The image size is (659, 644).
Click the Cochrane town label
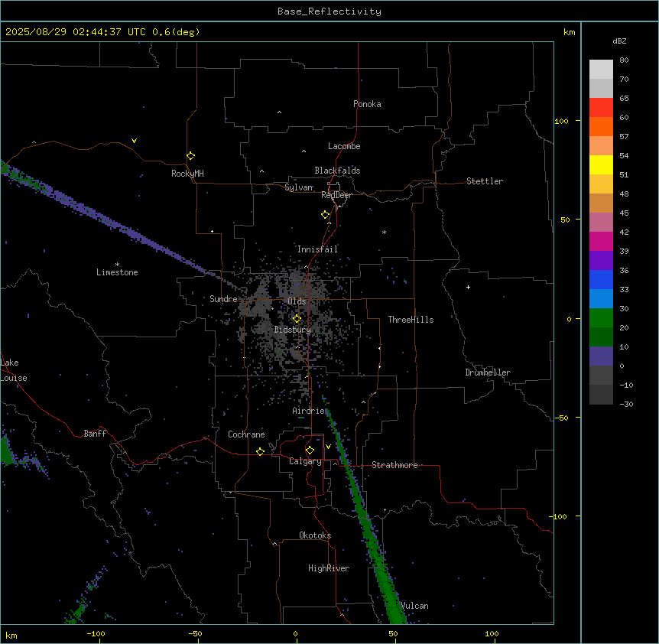click(x=246, y=434)
